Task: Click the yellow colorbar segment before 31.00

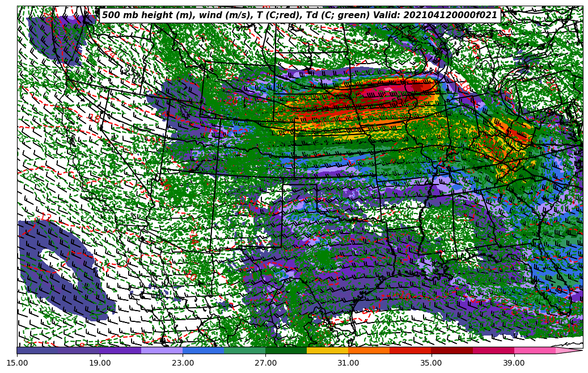Action: (x=327, y=350)
